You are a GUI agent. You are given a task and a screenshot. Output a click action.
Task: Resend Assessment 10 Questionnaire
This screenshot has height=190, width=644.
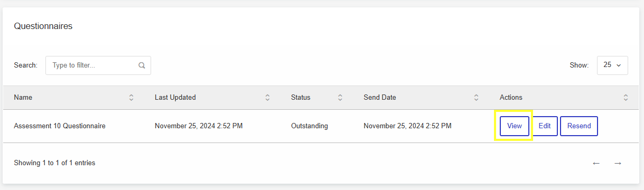(x=579, y=126)
